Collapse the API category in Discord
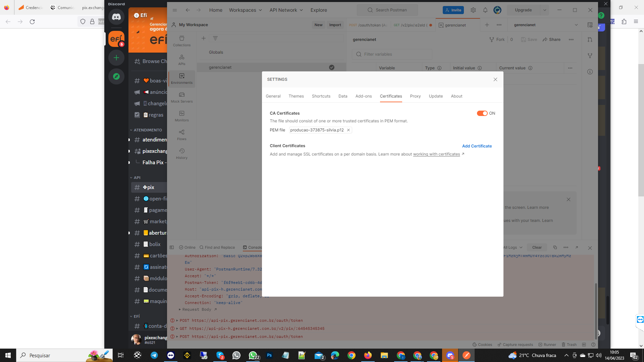The image size is (644, 362). pos(135,178)
